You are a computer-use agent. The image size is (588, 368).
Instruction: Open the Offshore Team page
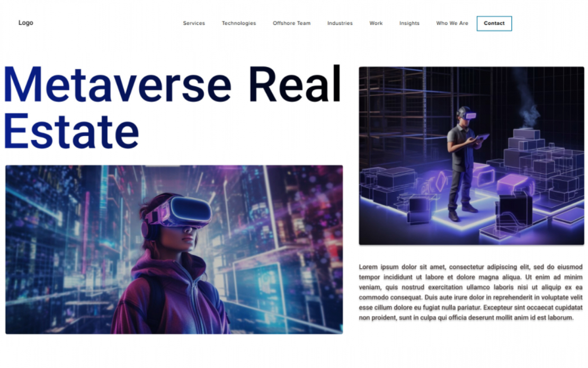tap(291, 23)
